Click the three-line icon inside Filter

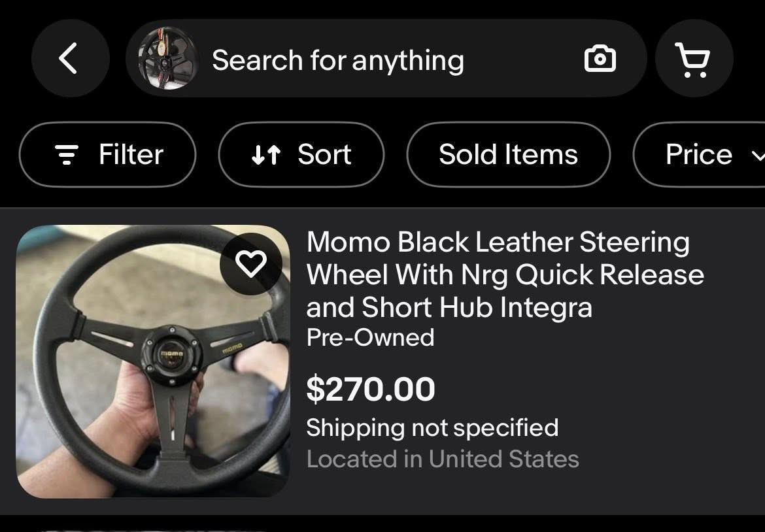[x=65, y=155]
